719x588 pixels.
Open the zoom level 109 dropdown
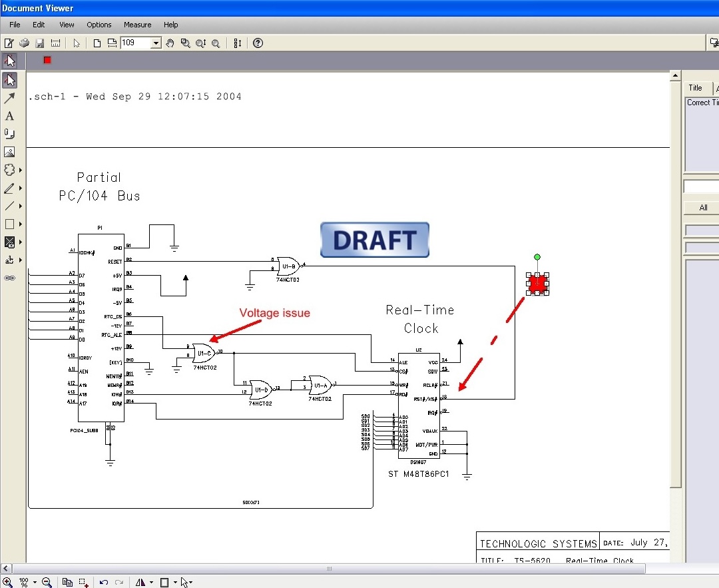click(156, 43)
